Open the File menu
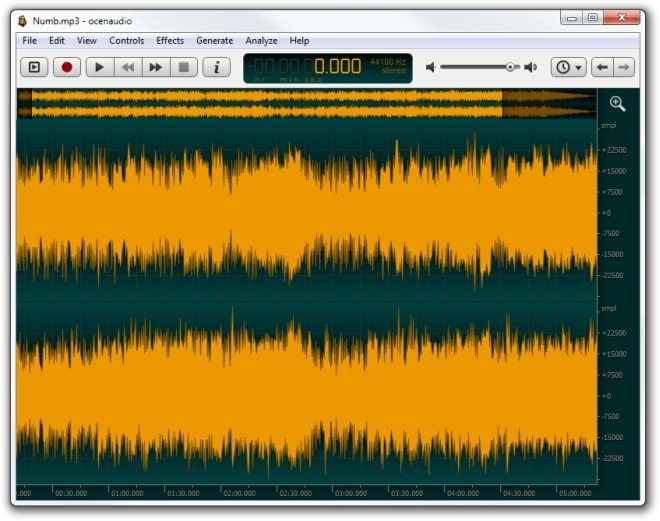660x521 pixels. (x=29, y=41)
